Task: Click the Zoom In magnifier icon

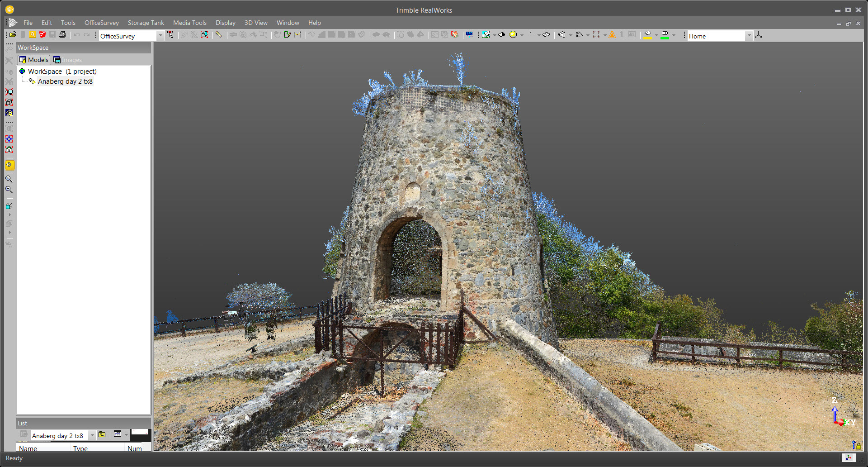Action: coord(9,179)
